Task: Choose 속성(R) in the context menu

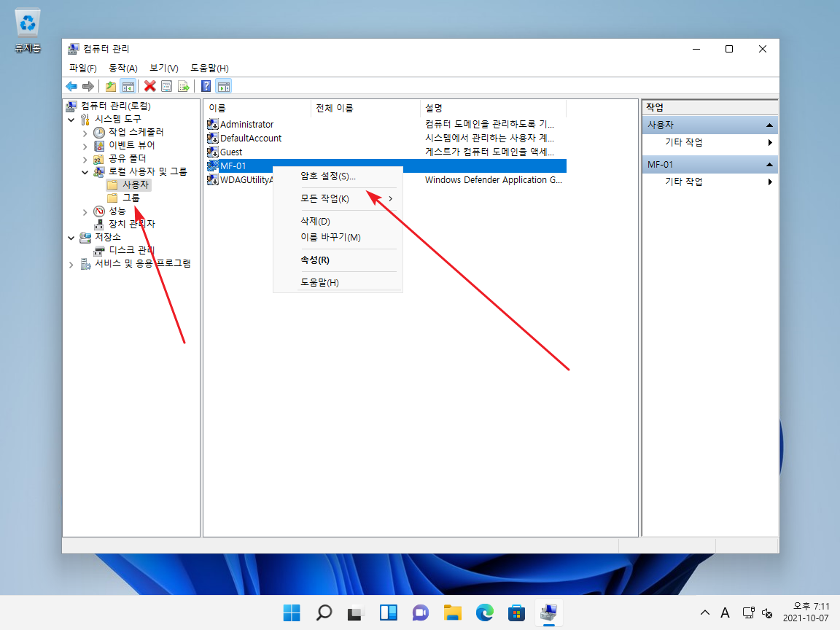Action: point(315,260)
